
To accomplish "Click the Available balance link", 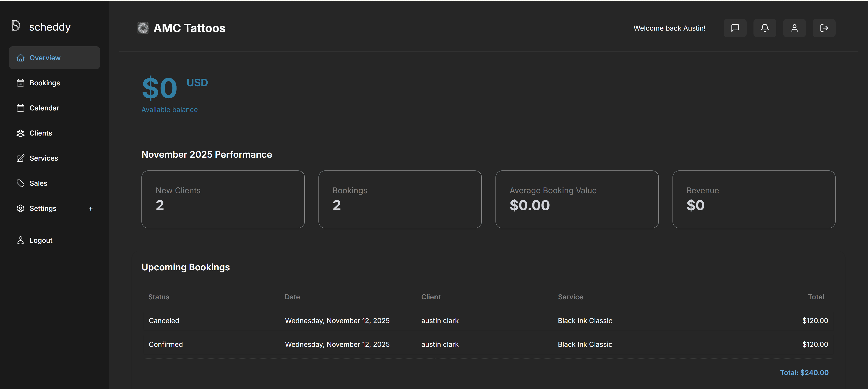I will 169,110.
